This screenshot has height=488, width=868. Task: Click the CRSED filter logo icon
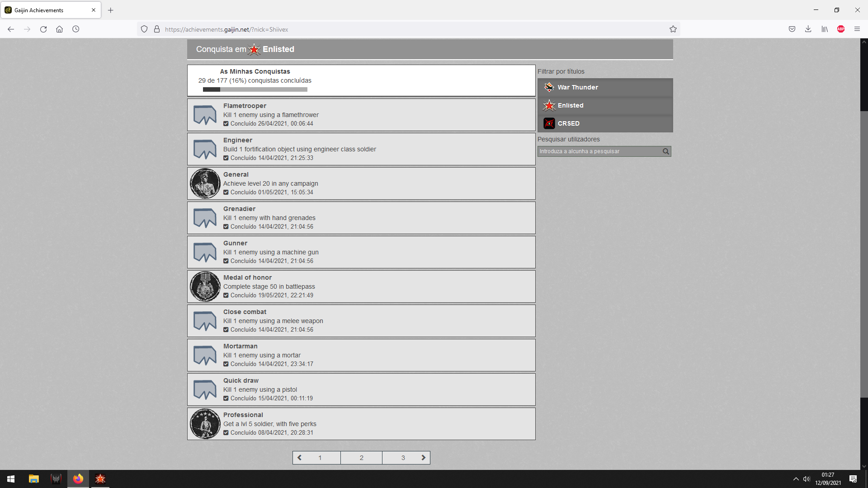[x=549, y=123]
